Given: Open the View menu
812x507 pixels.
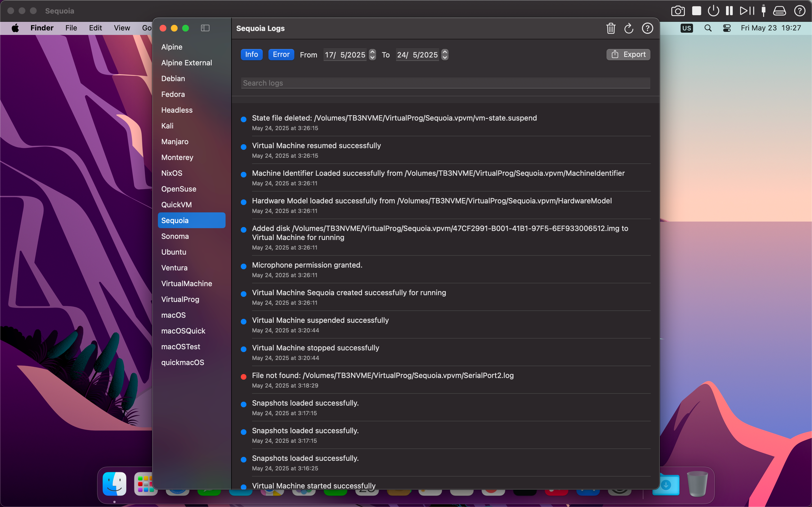Looking at the screenshot, I should click(122, 28).
